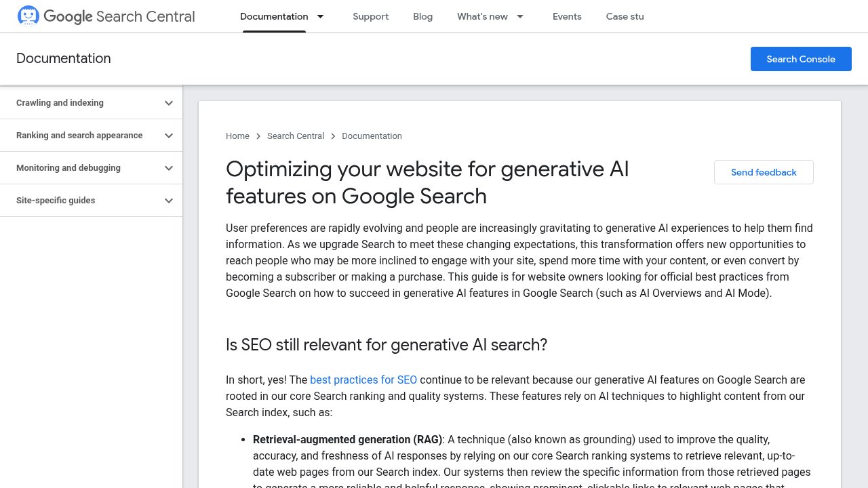Expand the Monitoring and debugging section
The height and width of the screenshot is (488, 868).
pyautogui.click(x=169, y=168)
